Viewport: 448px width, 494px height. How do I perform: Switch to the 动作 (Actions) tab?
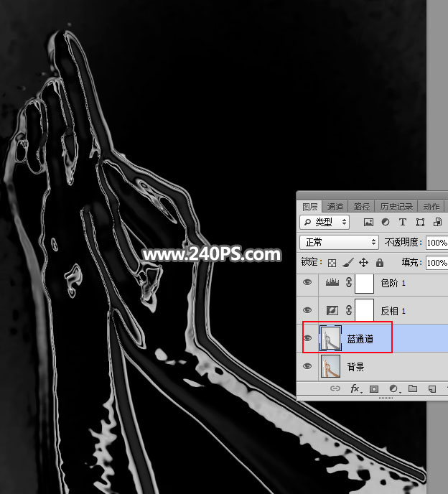pos(431,207)
